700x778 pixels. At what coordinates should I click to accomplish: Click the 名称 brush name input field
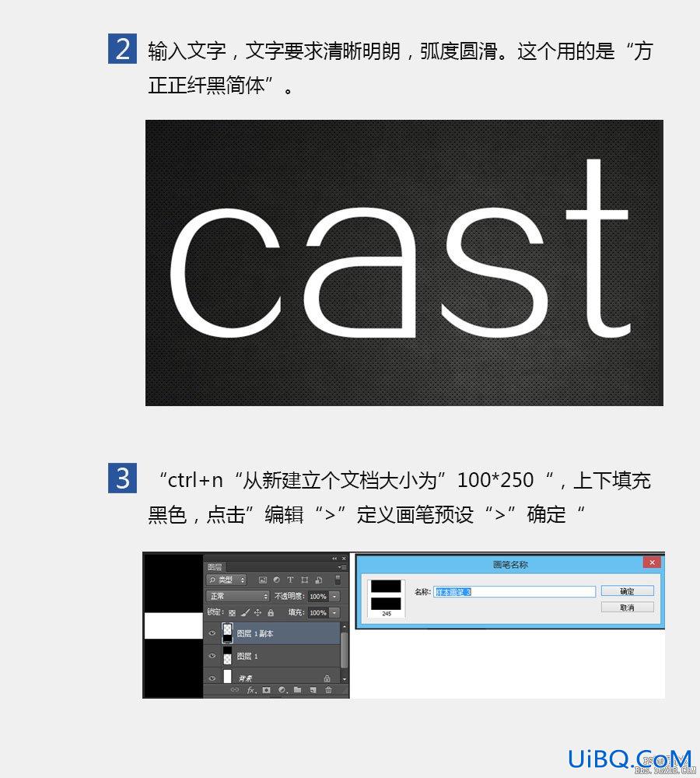514,591
